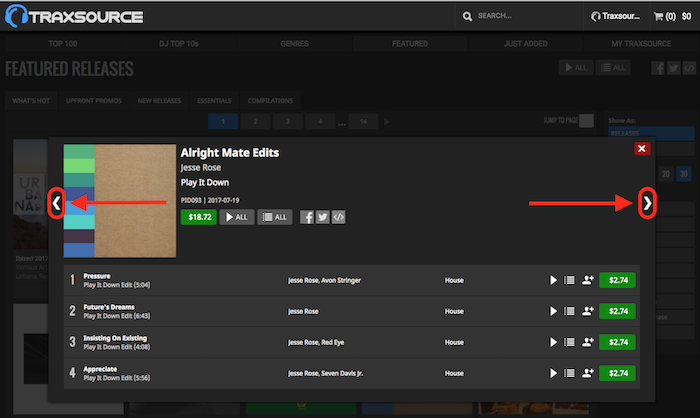Queue all tracks in the release

(x=274, y=217)
